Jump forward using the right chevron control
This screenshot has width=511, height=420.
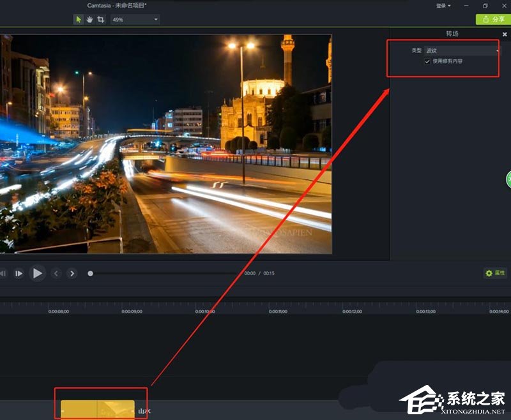click(72, 273)
